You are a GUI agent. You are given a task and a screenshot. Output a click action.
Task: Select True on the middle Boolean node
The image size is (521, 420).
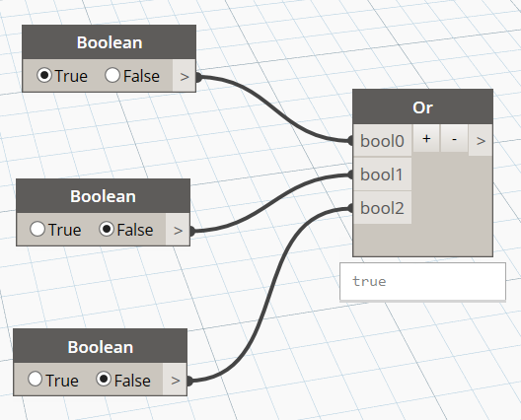pyautogui.click(x=37, y=229)
